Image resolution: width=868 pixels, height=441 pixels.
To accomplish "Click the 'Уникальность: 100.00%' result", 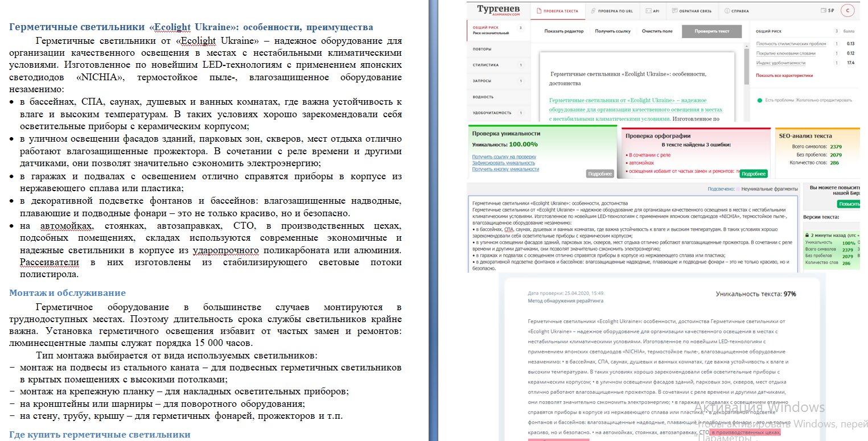I will tap(505, 145).
